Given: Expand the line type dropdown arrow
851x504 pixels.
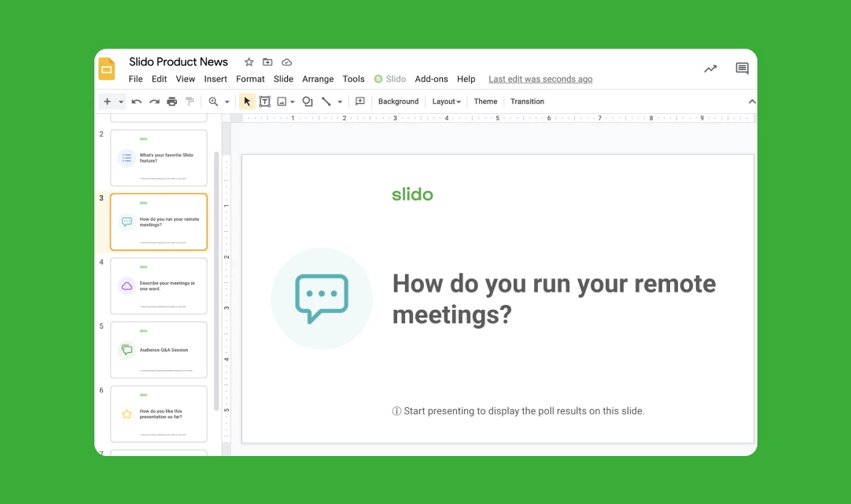Looking at the screenshot, I should click(341, 101).
